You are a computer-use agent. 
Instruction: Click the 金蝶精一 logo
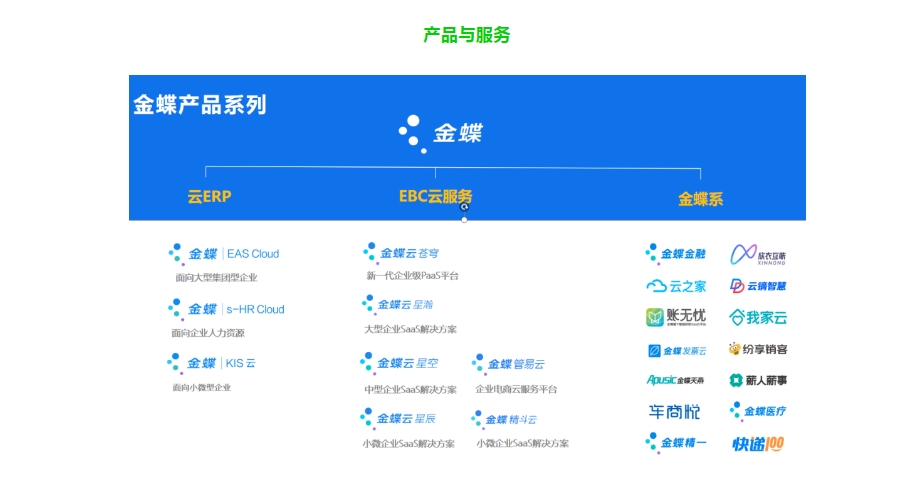click(x=676, y=443)
